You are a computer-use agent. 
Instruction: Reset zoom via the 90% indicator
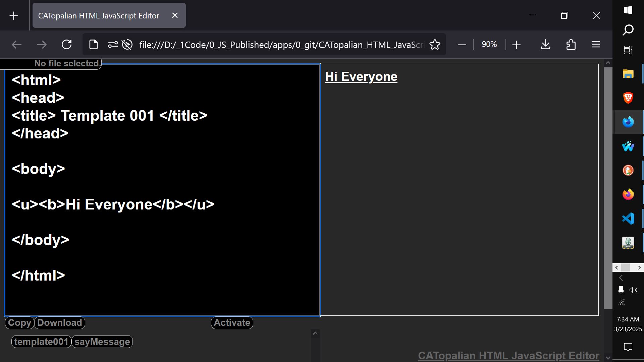click(x=489, y=45)
